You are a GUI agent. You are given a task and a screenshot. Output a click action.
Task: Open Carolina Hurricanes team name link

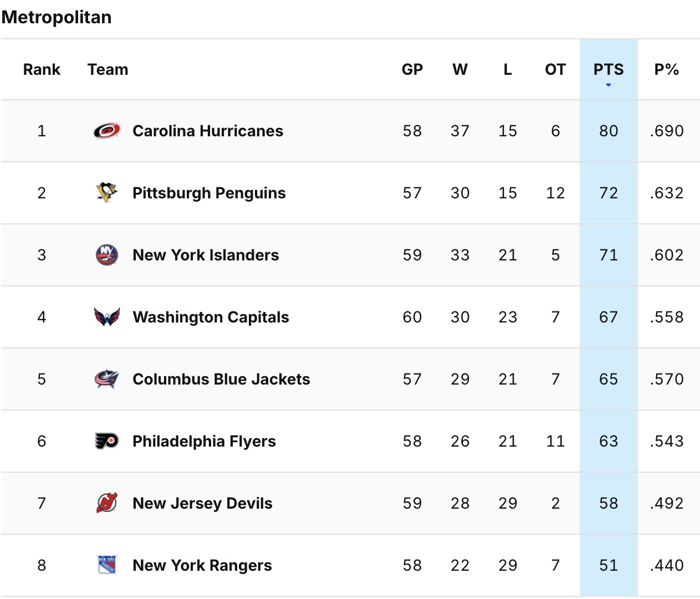click(x=208, y=131)
